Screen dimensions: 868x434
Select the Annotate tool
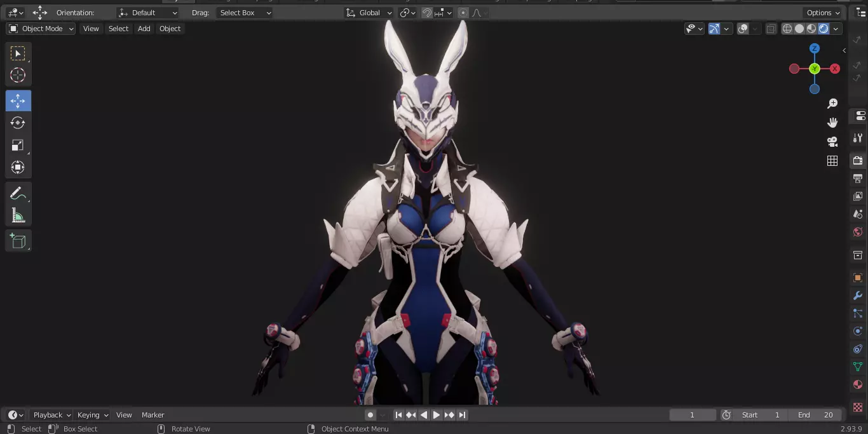coord(18,194)
